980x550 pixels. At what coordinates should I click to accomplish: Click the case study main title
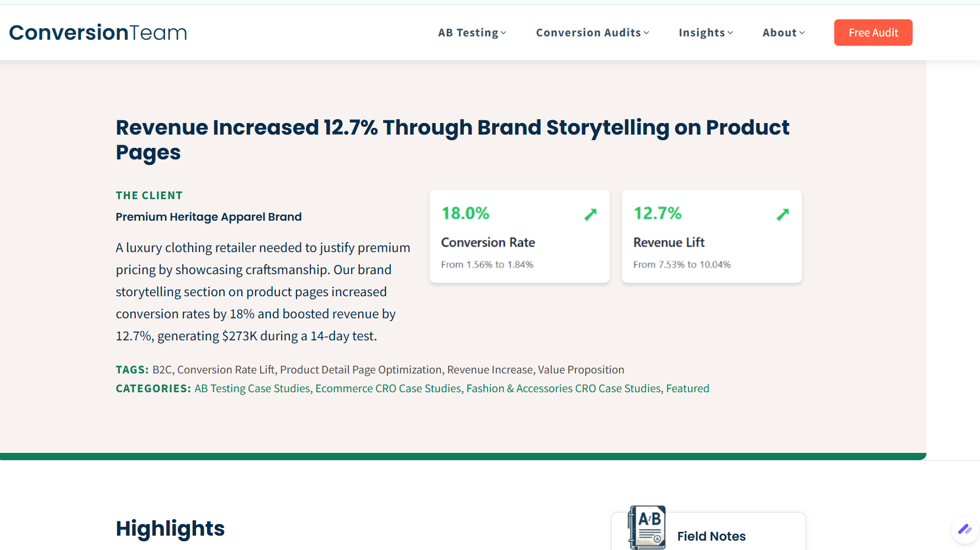pos(452,140)
